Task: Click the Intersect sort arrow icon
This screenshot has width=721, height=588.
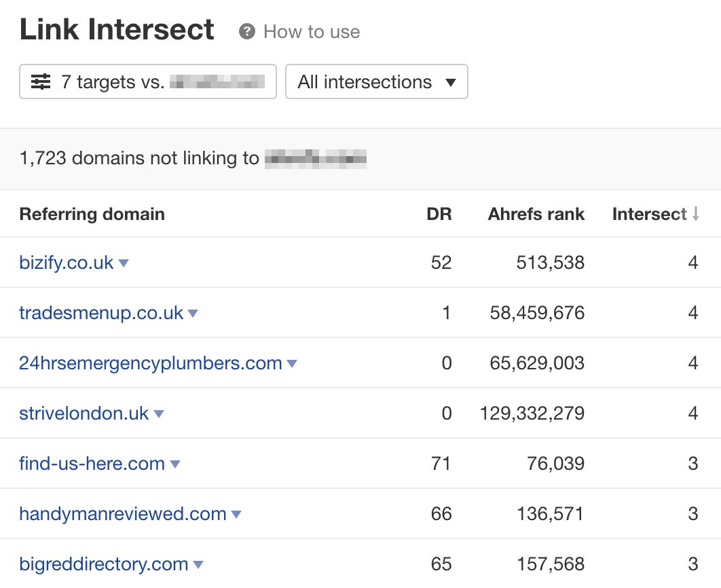Action: 695,215
